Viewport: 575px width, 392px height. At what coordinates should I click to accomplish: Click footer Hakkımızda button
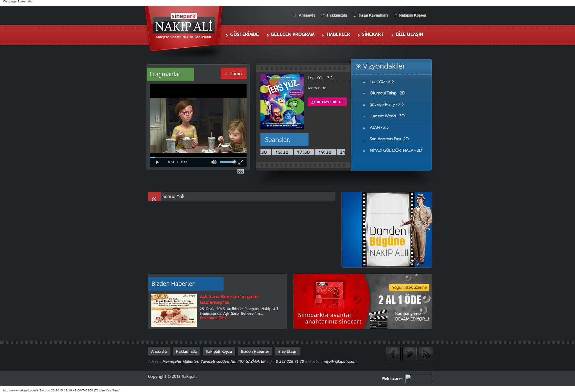(186, 351)
